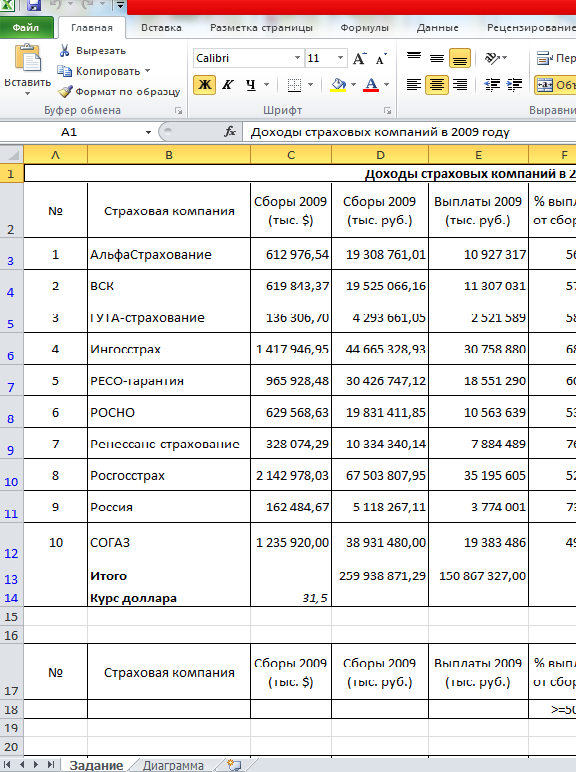Click the Save icon in quick access toolbar
Screen dimensions: 576x772
(33, 5)
